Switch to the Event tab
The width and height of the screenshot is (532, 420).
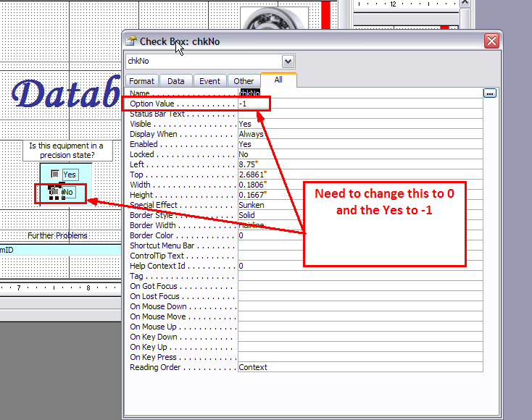point(209,81)
